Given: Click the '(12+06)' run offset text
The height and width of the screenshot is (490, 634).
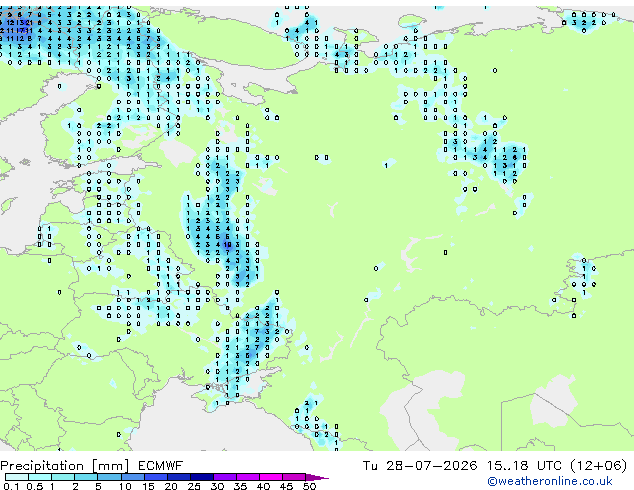Looking at the screenshot, I should click(598, 466).
